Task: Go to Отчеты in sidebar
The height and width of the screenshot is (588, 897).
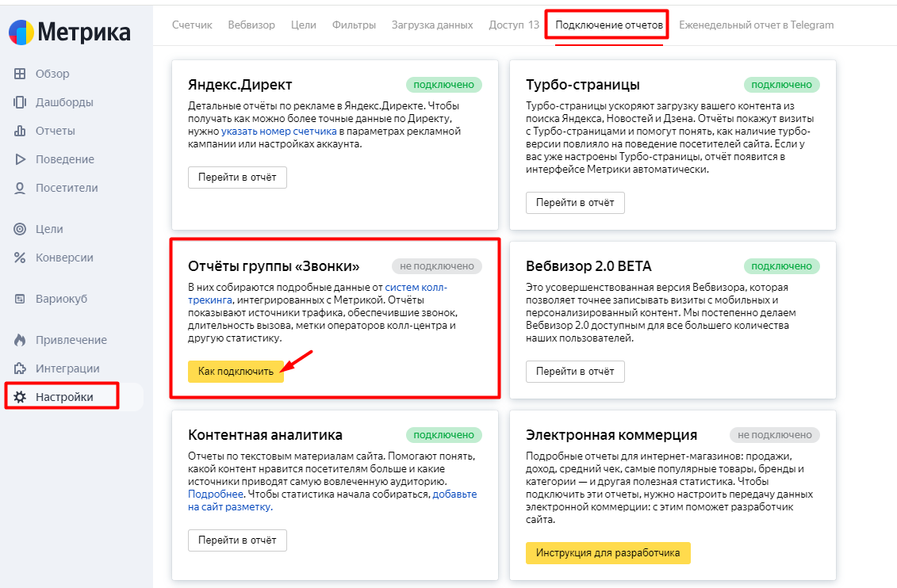Action: coord(56,131)
